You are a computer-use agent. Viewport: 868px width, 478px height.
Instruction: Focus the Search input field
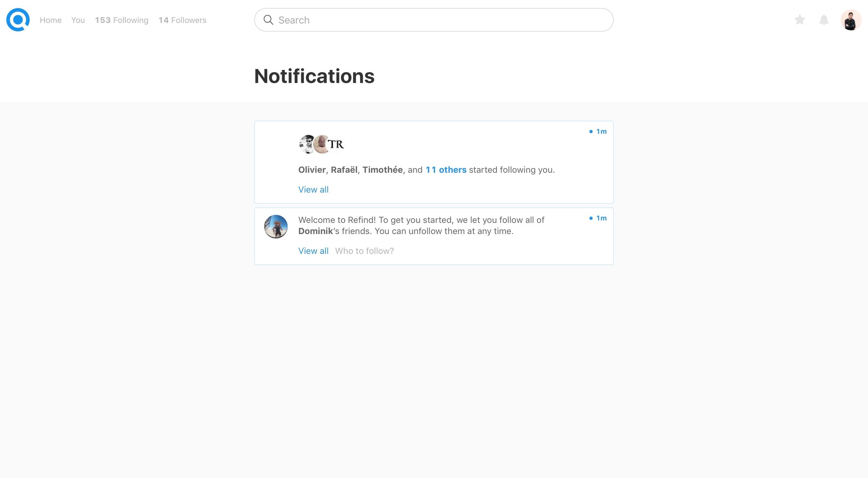[434, 20]
